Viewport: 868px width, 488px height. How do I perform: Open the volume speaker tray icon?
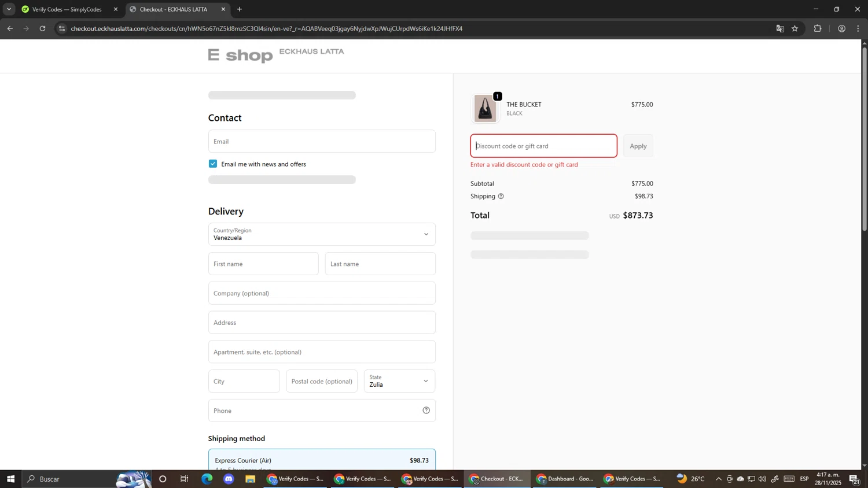pos(762,479)
